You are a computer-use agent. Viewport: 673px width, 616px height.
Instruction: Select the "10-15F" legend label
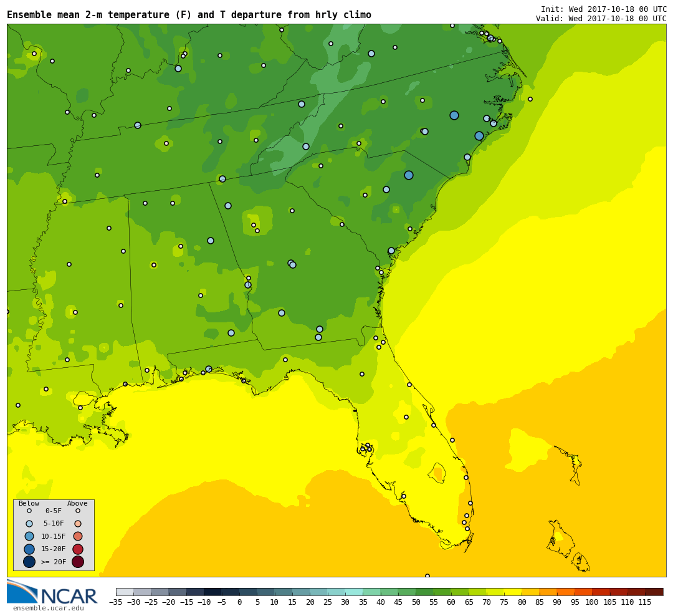click(54, 536)
